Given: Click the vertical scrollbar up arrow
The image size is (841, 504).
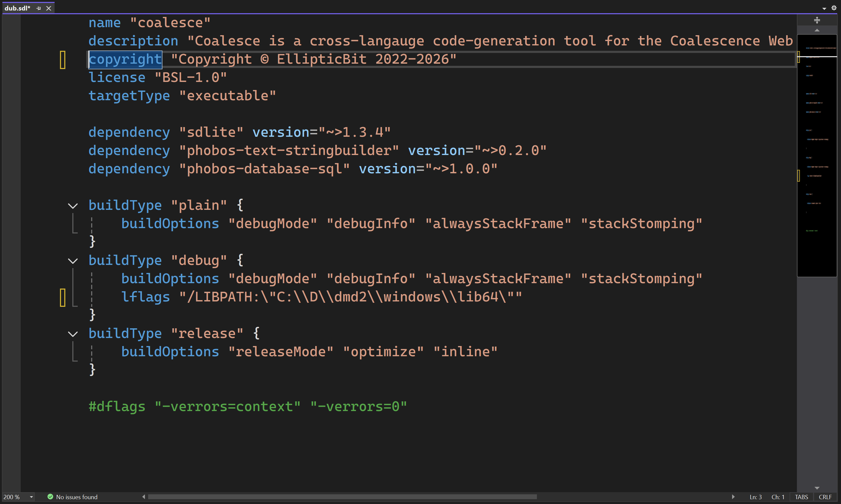Looking at the screenshot, I should point(817,30).
